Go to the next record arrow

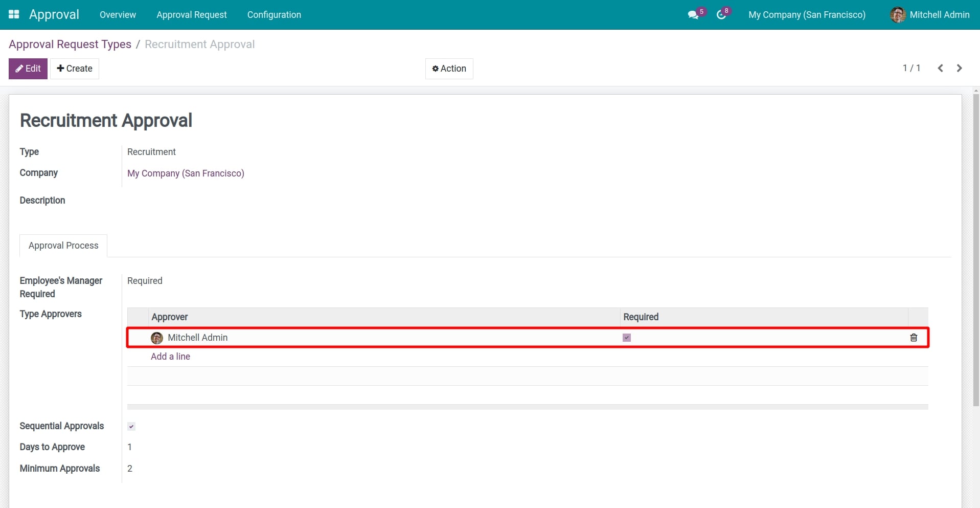[959, 68]
